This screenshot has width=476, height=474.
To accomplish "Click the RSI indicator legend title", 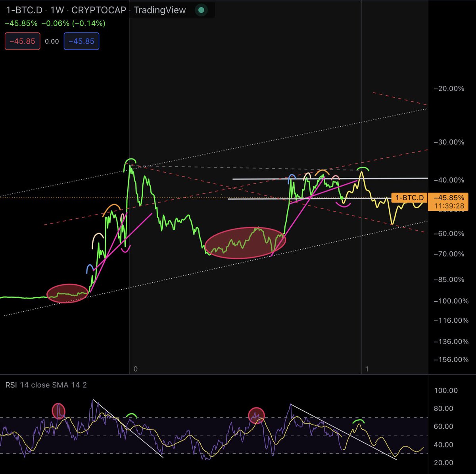I will coord(11,385).
